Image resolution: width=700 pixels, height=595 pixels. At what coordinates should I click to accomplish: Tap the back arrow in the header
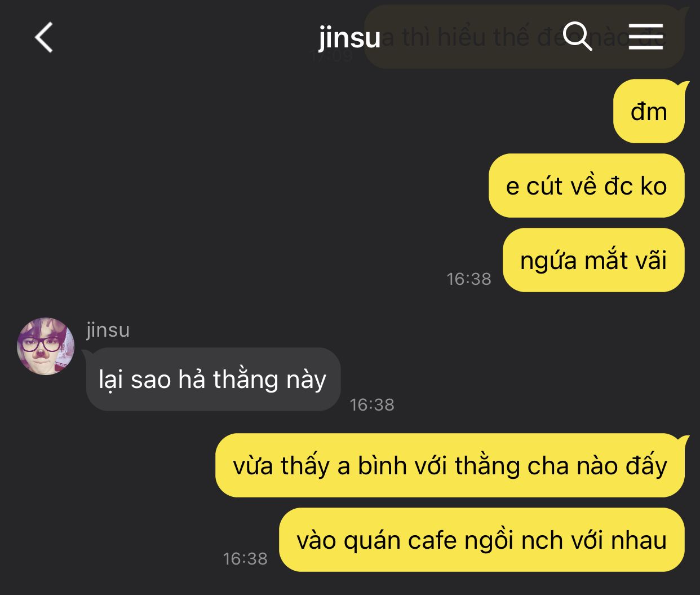(x=43, y=37)
